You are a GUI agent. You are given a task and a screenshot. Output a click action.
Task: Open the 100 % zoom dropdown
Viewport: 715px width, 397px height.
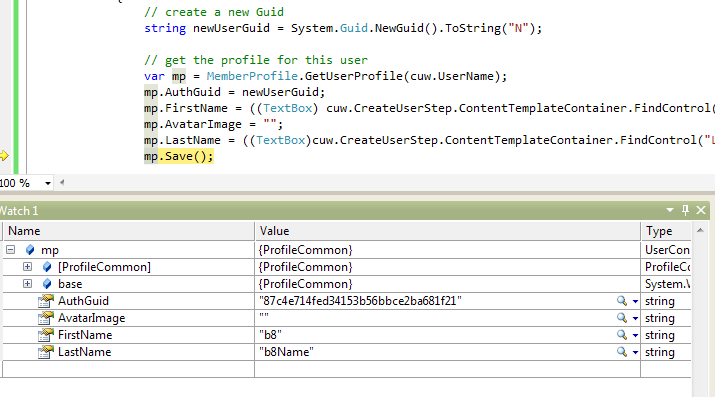(x=47, y=183)
